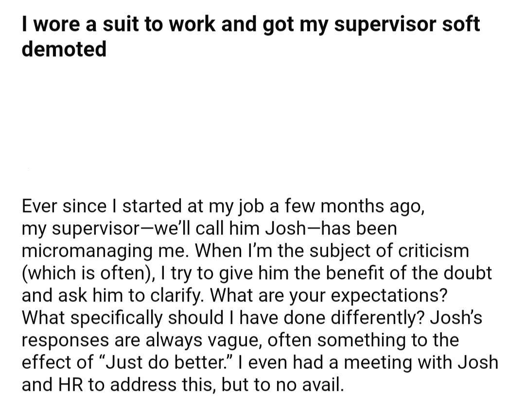
Task: Click the question "What are your expectations?"
Action: pos(329,296)
